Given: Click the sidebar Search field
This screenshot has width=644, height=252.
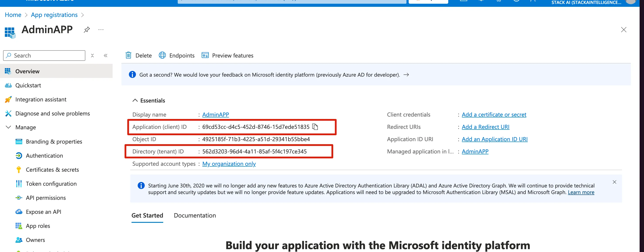Looking at the screenshot, I should click(x=48, y=55).
